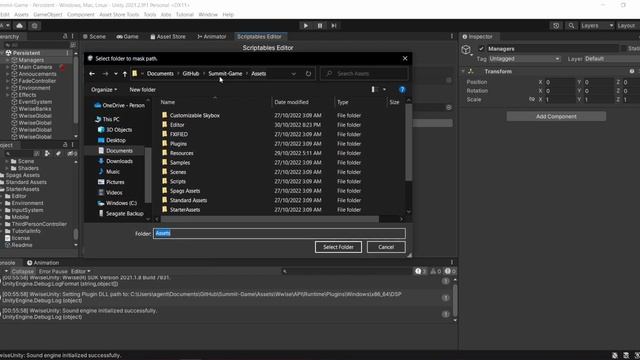Open the Asset Store tab

coord(168,37)
